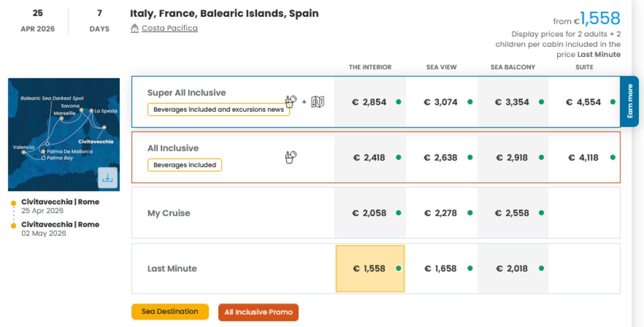Click 'Beverages included and excursions news' badge
The height and width of the screenshot is (327, 644).
coord(218,110)
